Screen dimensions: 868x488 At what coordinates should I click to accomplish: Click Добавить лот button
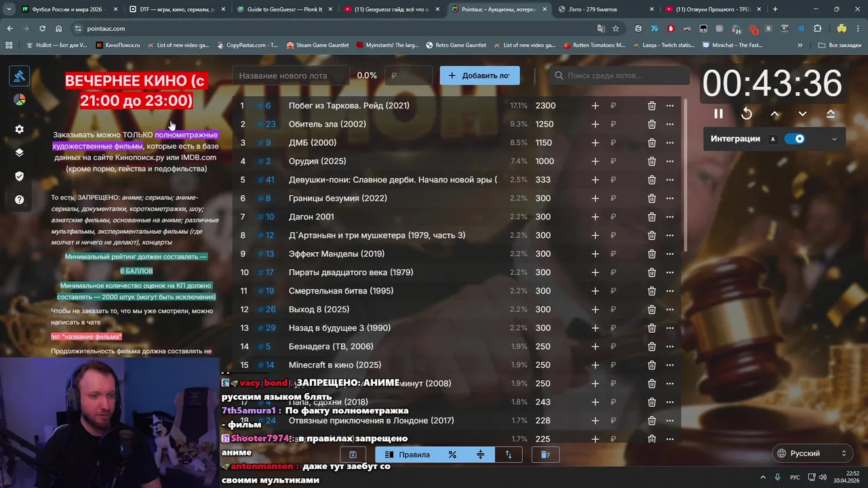[x=479, y=75]
